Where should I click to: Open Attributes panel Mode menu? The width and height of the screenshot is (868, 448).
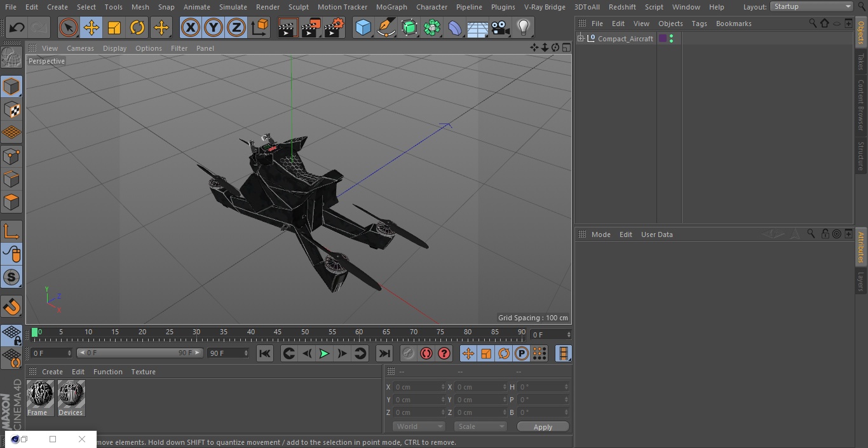pyautogui.click(x=600, y=234)
